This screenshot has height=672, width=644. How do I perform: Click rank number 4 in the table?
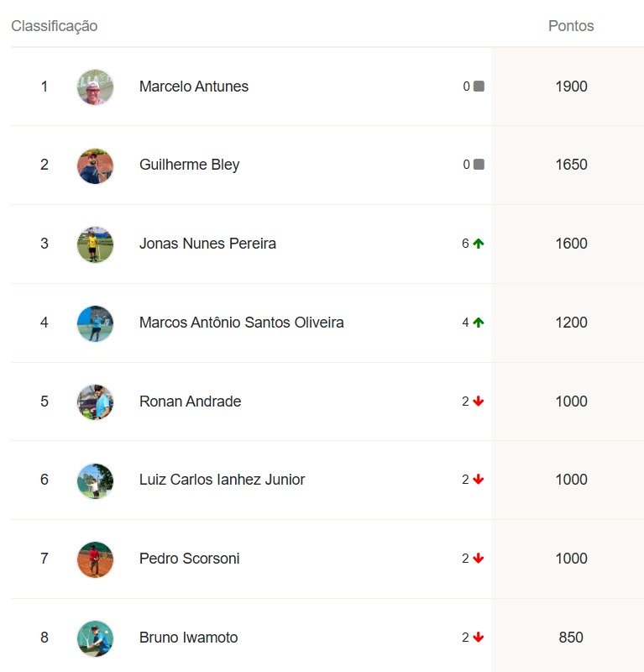45,323
